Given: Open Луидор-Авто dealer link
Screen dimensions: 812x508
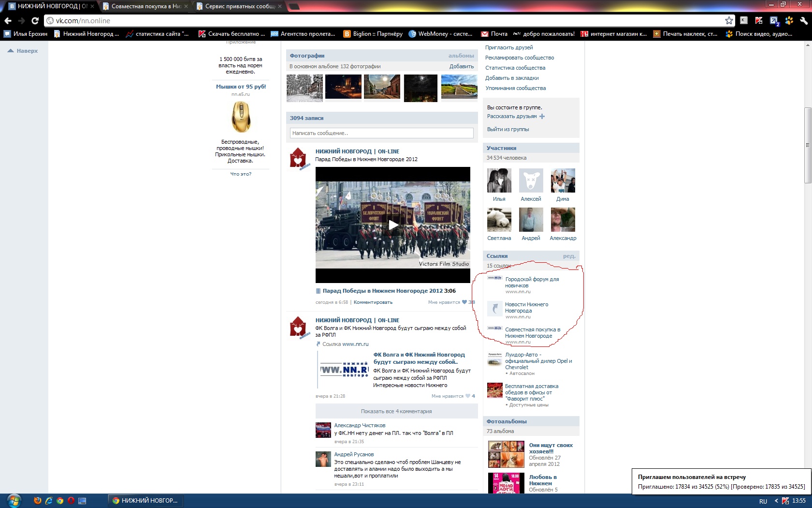Looking at the screenshot, I should (538, 361).
